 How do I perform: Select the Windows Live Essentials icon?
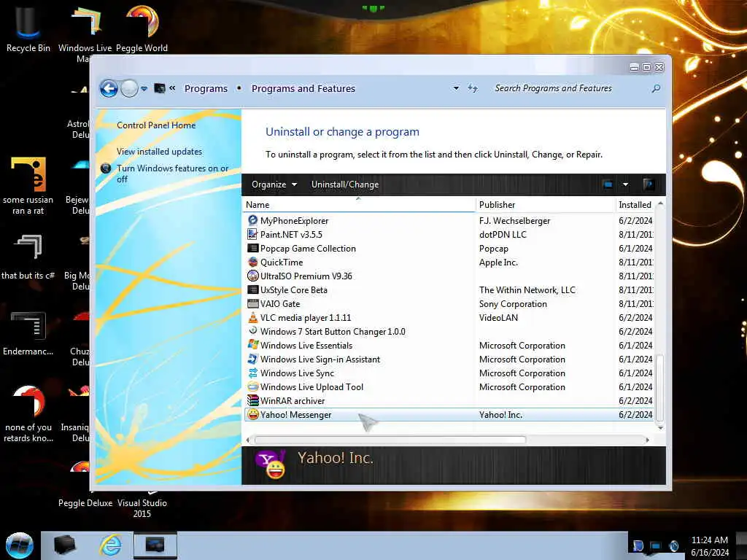[x=253, y=345]
